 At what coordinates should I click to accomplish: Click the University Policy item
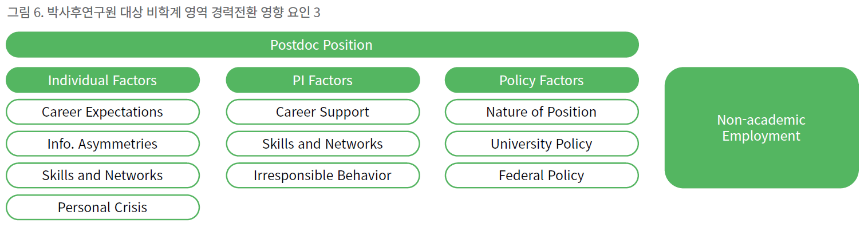click(x=542, y=144)
